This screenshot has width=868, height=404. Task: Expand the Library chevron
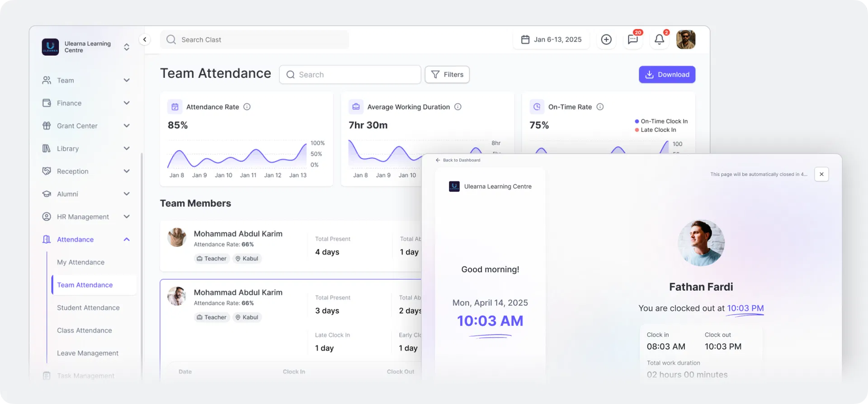click(127, 148)
